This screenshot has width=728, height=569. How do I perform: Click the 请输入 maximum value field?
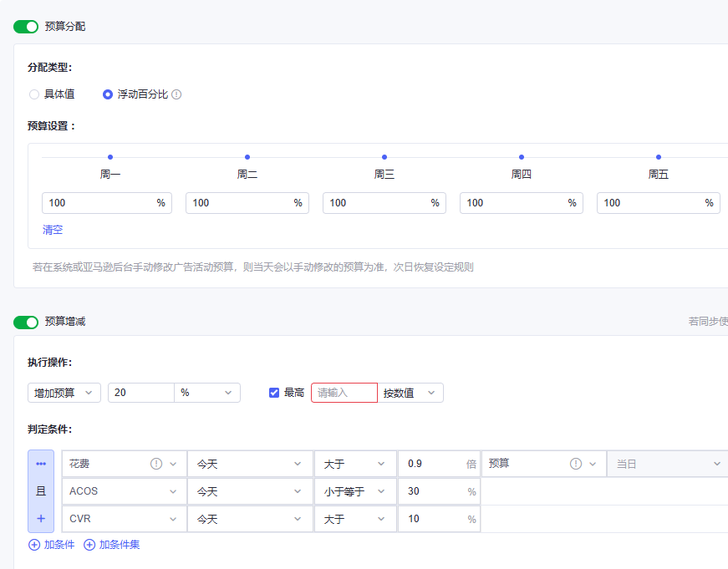(344, 393)
